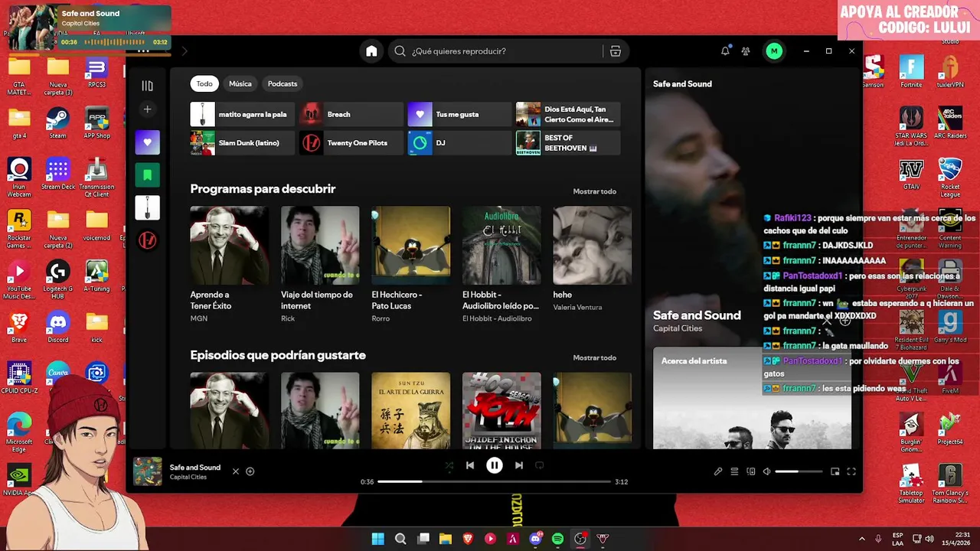Open Viaje del tiempo de internet card
Image resolution: width=980 pixels, height=551 pixels.
click(x=320, y=263)
